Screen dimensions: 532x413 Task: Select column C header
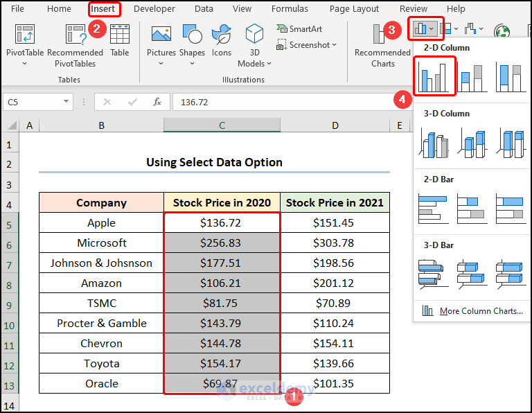click(x=222, y=125)
